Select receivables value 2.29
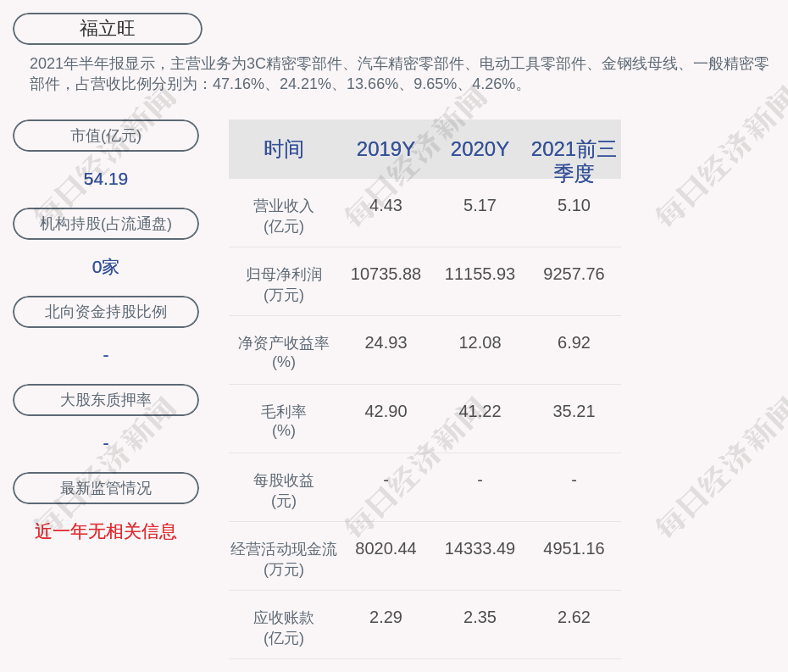 [386, 617]
